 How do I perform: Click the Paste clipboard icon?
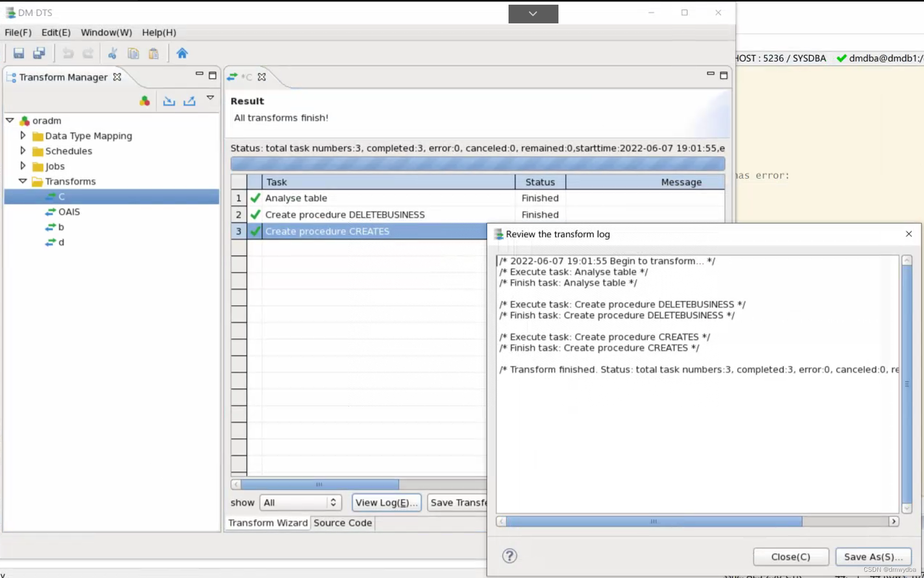pyautogui.click(x=153, y=53)
